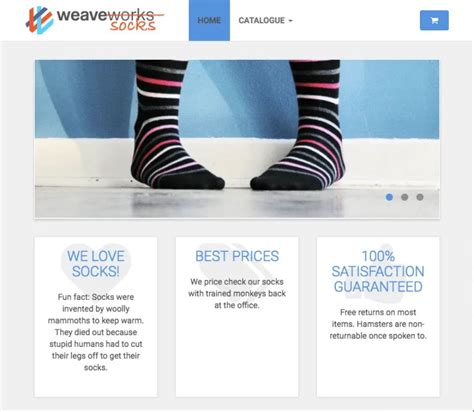Viewport: 474px width, 412px height.
Task: Select the second carousel dot indicator
Action: (x=404, y=197)
